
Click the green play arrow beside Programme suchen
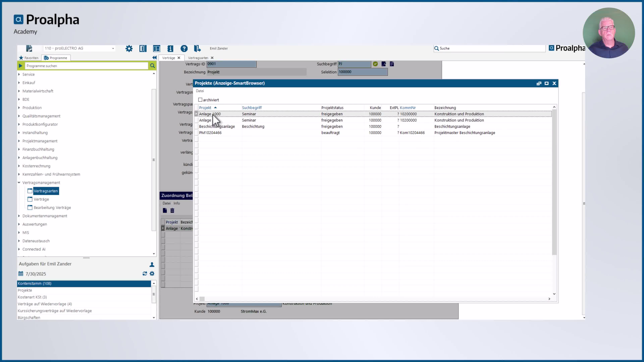coord(20,66)
